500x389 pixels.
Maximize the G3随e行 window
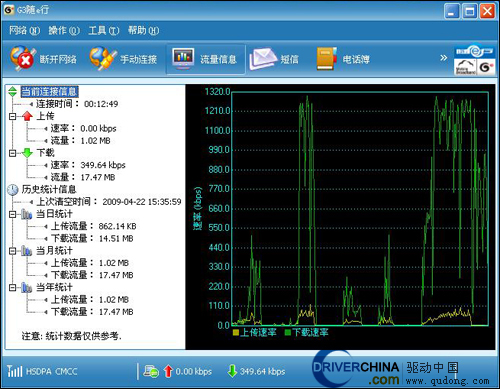[x=470, y=11]
